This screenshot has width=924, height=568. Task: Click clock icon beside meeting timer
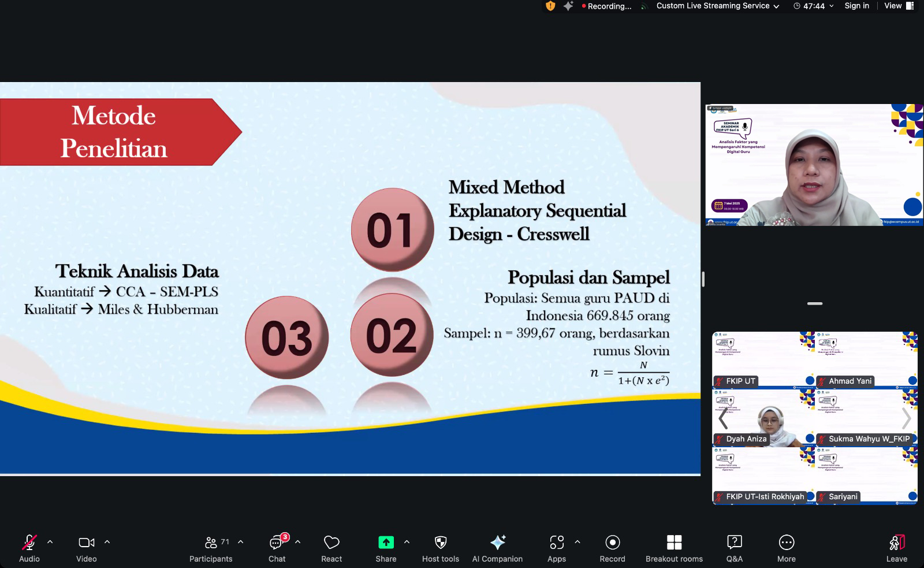[x=797, y=6]
